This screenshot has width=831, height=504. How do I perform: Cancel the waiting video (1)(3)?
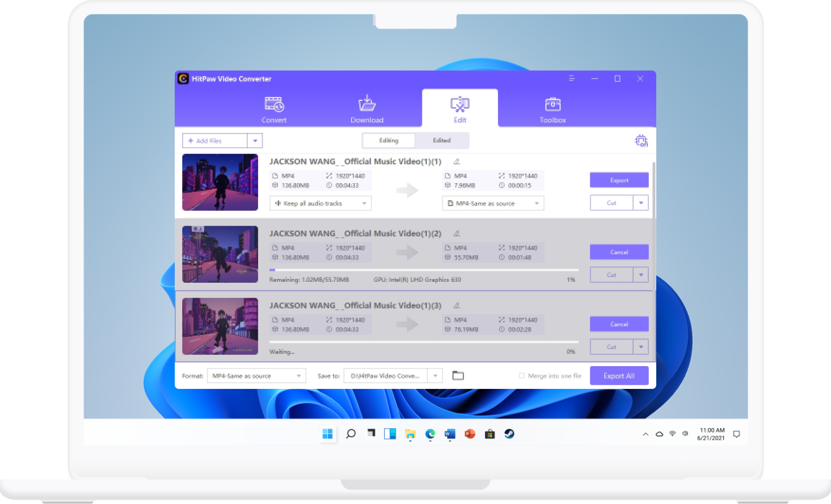[619, 324]
